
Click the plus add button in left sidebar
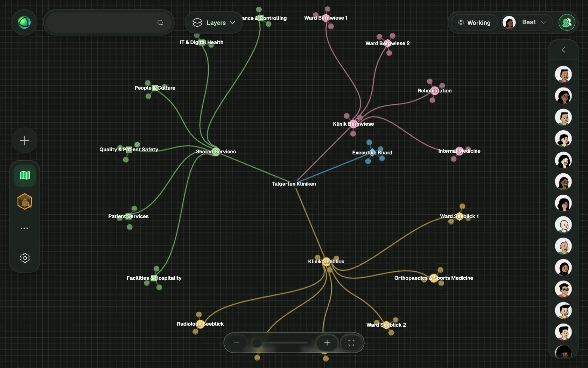[x=24, y=141]
